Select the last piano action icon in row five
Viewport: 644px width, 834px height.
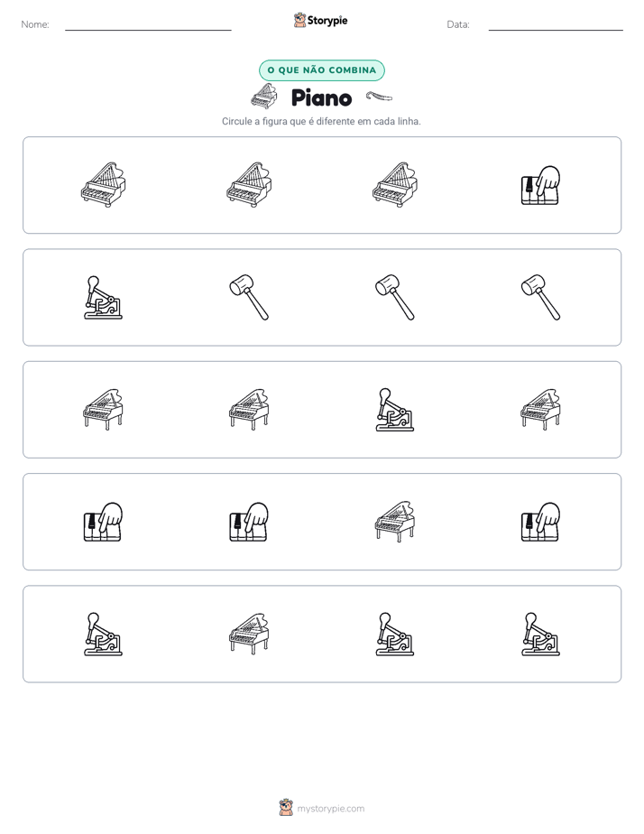[x=540, y=634]
